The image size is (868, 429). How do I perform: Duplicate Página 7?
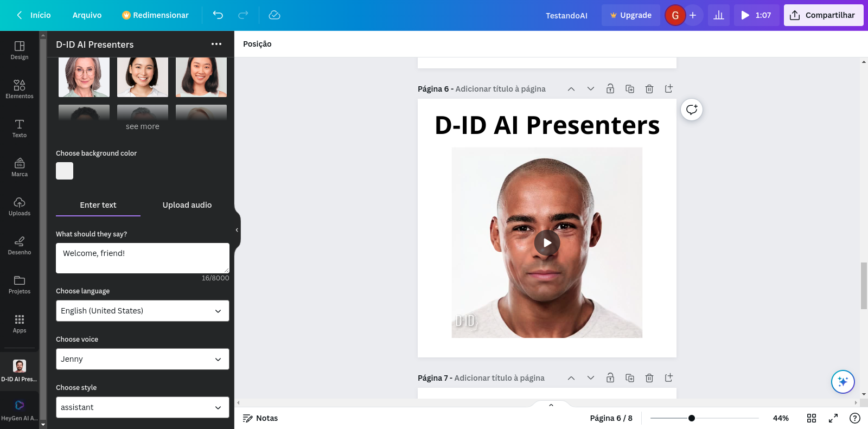(x=630, y=378)
